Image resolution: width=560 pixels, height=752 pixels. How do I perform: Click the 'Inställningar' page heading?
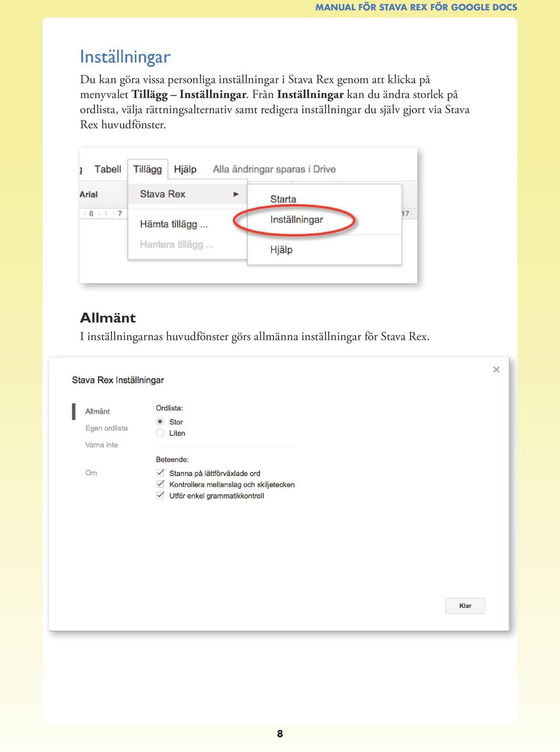(125, 57)
